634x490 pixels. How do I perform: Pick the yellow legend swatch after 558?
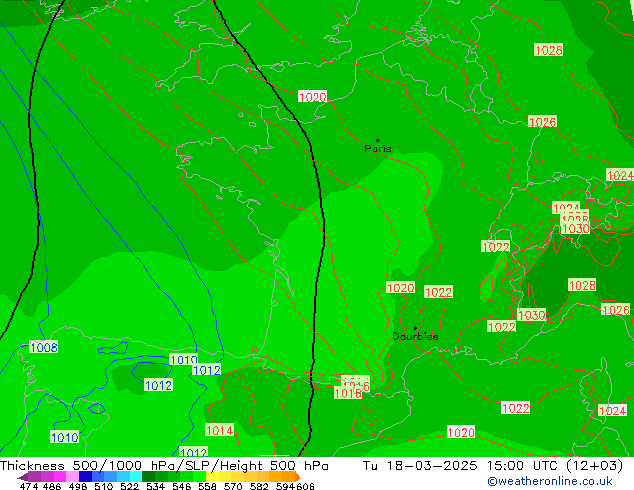pyautogui.click(x=212, y=477)
